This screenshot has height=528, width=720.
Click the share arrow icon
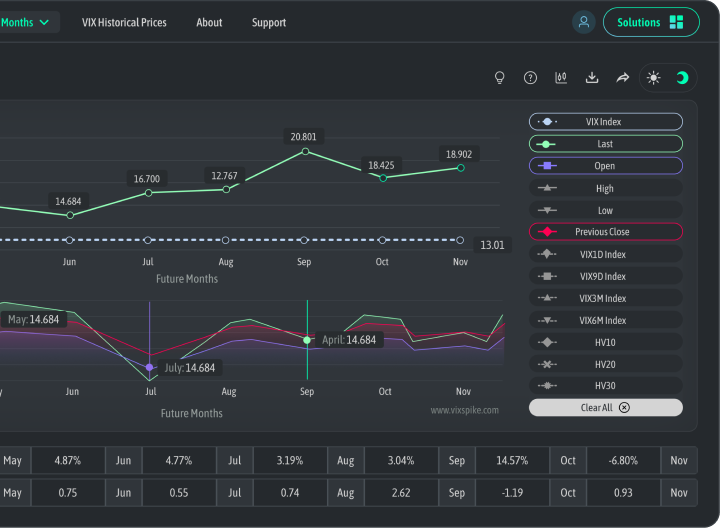point(622,78)
